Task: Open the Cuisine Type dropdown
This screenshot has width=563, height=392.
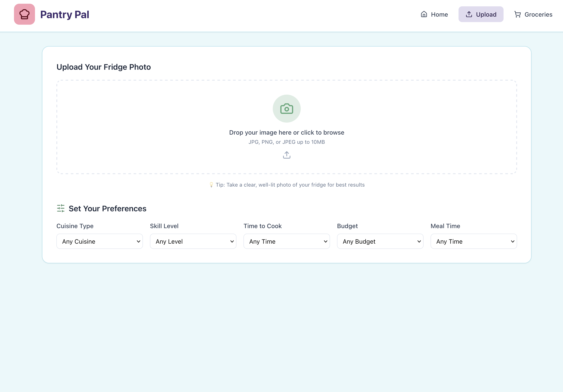Action: (100, 241)
